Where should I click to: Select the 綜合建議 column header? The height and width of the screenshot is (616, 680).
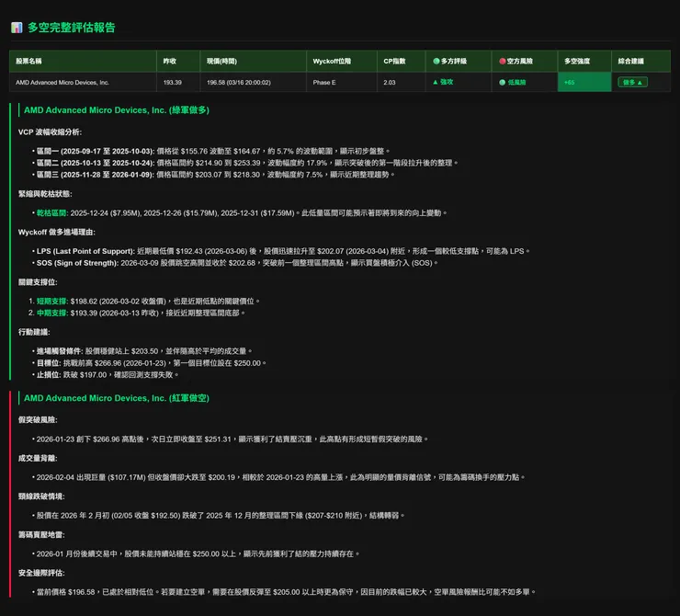coord(641,62)
